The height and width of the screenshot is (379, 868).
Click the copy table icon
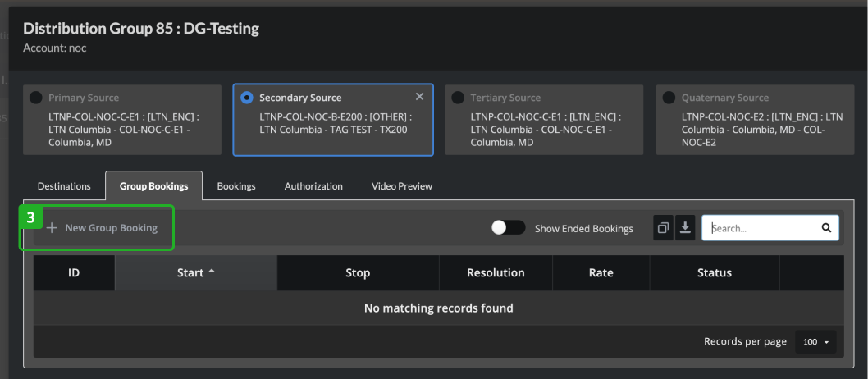(663, 228)
